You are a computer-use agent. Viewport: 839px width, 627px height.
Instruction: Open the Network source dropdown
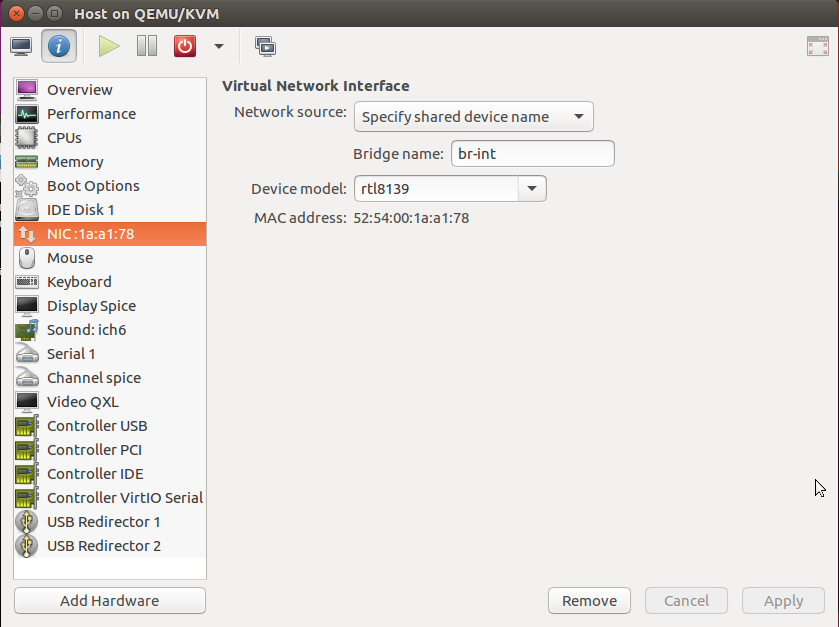click(x=474, y=117)
